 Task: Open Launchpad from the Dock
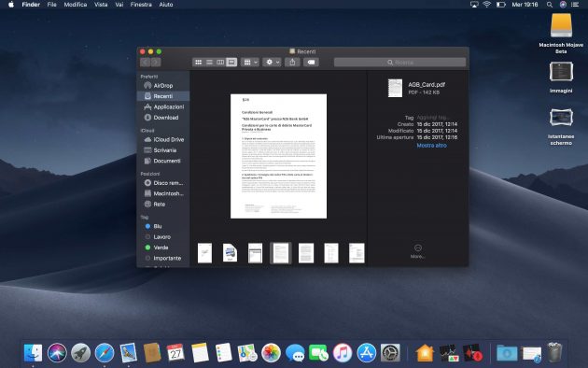[80, 353]
